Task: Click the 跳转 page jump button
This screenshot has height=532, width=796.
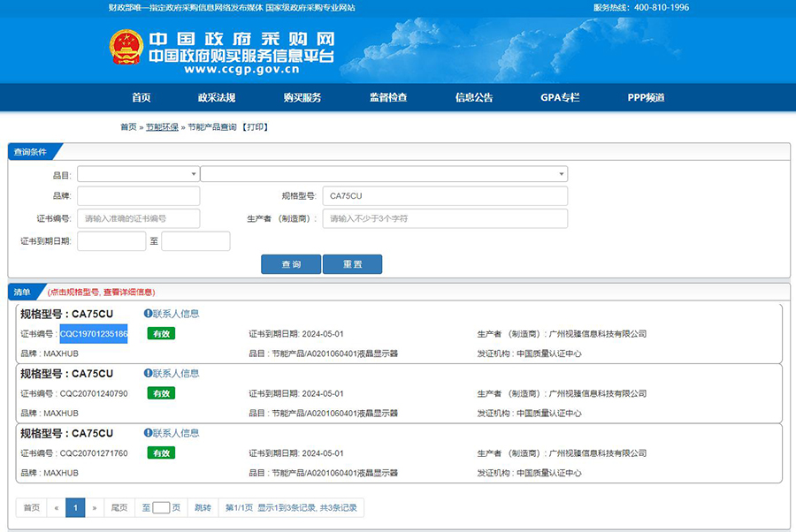Action: (203, 507)
